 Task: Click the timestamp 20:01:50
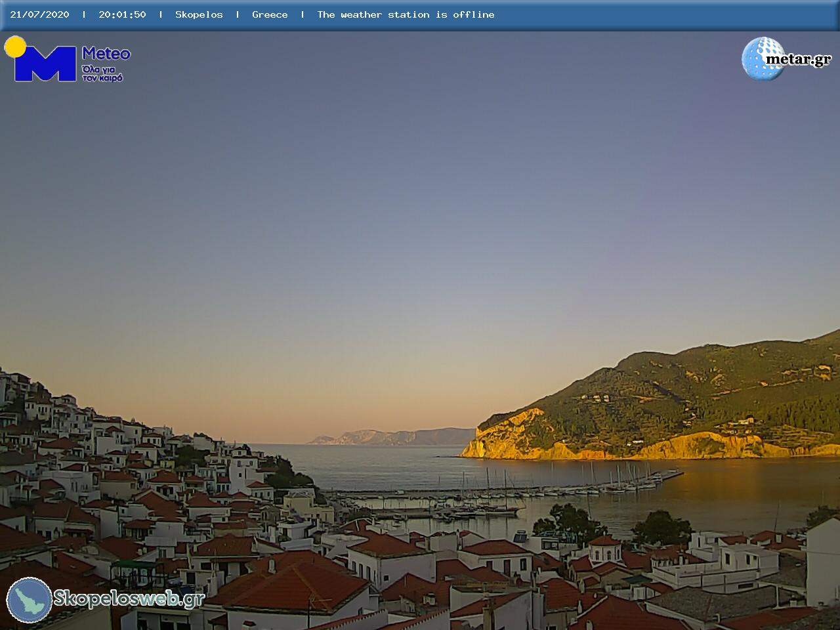pos(122,14)
